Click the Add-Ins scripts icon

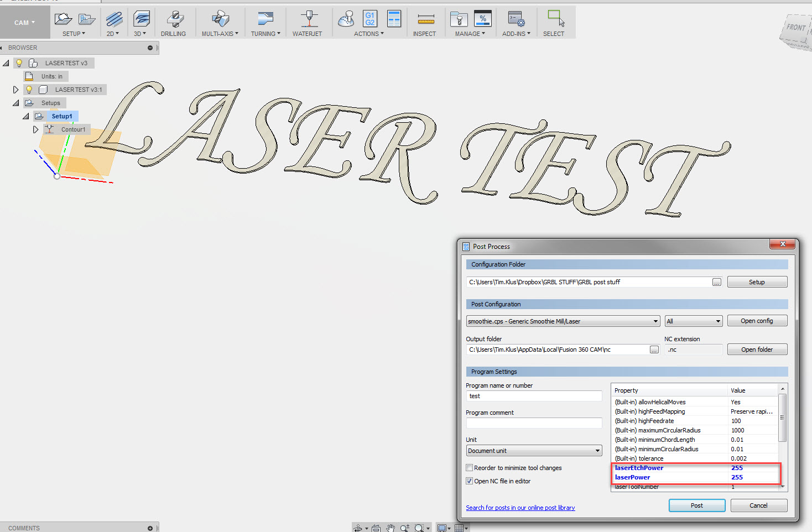pyautogui.click(x=516, y=19)
